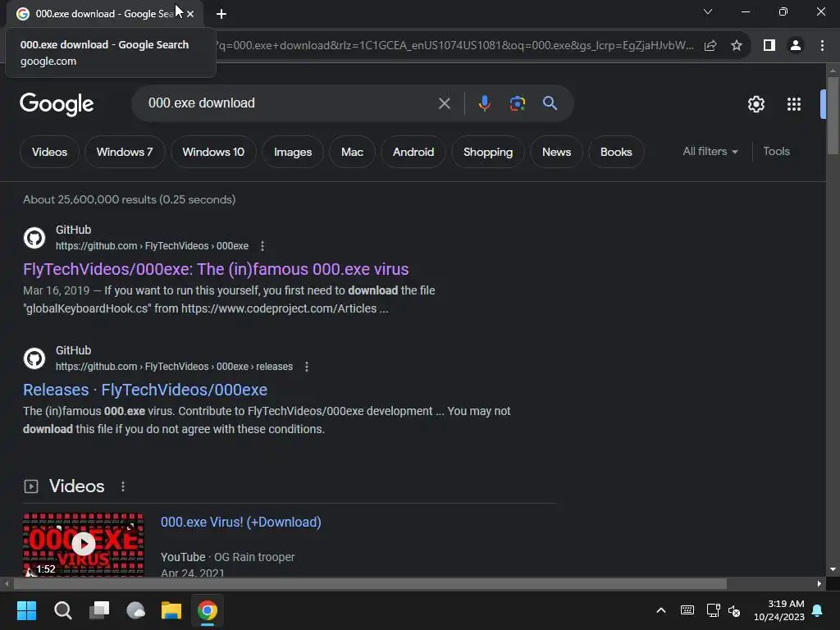Open the touch keyboard tray icon

687,610
